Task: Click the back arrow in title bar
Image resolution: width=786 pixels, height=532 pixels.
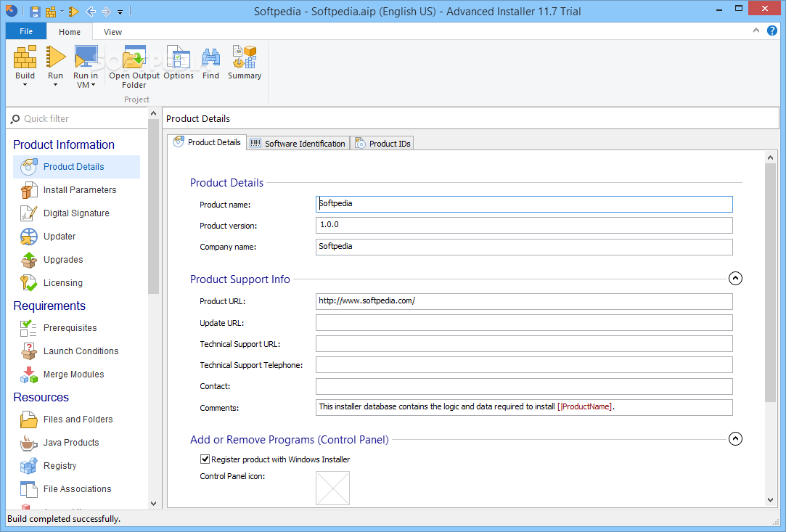Action: [91, 11]
